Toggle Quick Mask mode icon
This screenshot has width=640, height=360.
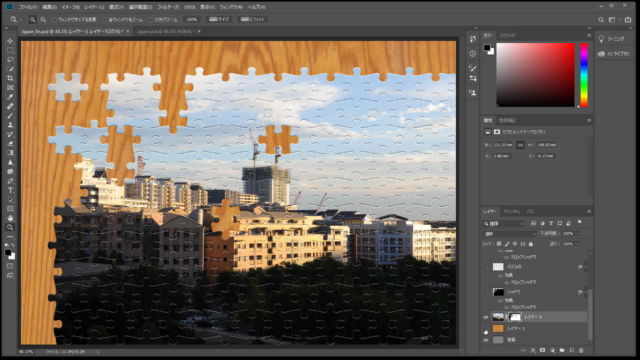[x=10, y=266]
